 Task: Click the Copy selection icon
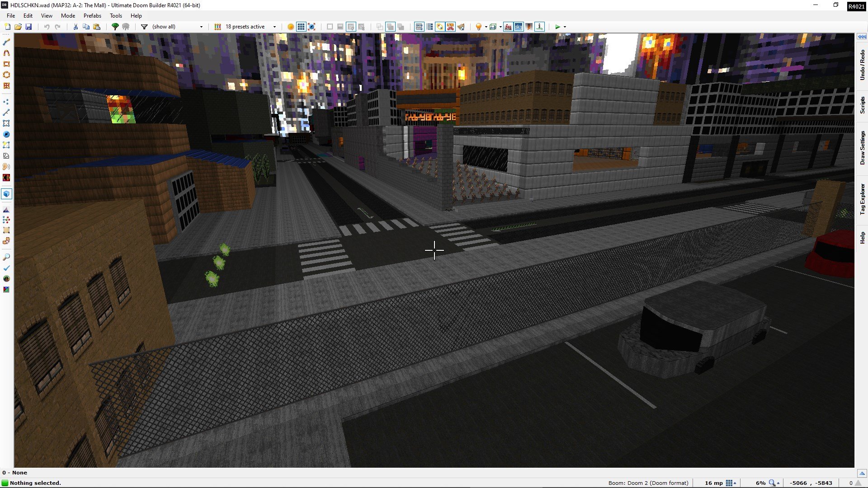(x=86, y=27)
